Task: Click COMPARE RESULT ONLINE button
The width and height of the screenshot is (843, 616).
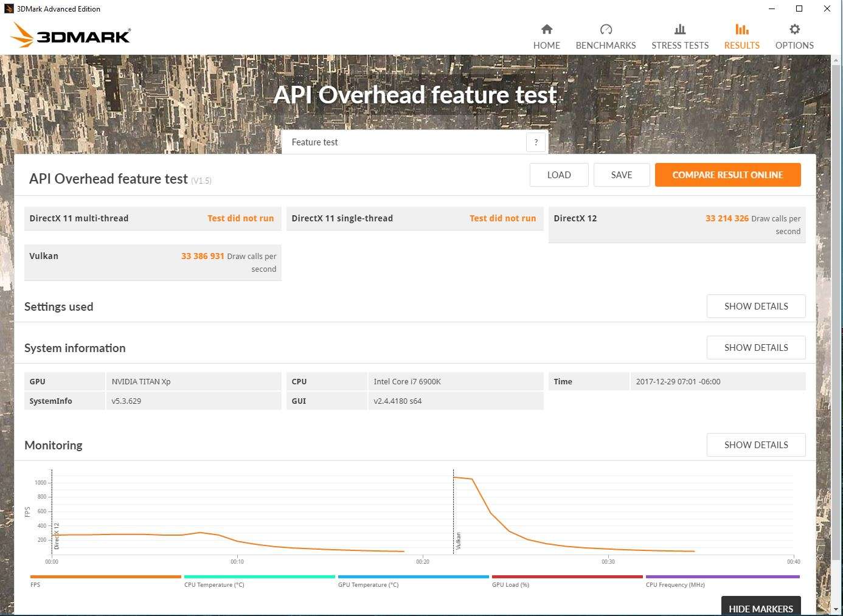Action: (x=727, y=175)
